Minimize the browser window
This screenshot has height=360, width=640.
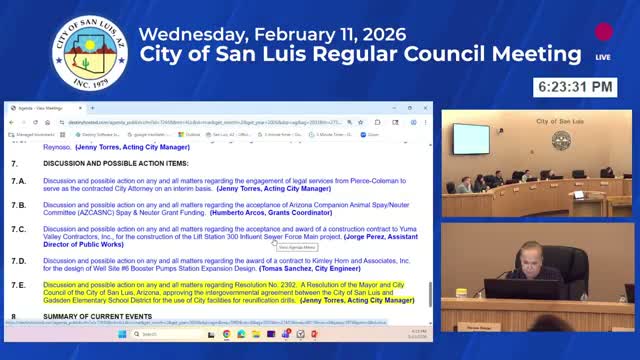coord(394,108)
